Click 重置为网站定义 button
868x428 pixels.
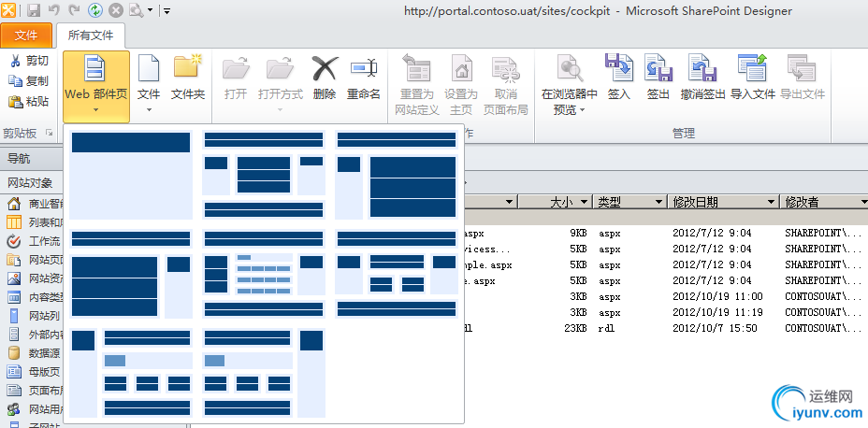417,85
